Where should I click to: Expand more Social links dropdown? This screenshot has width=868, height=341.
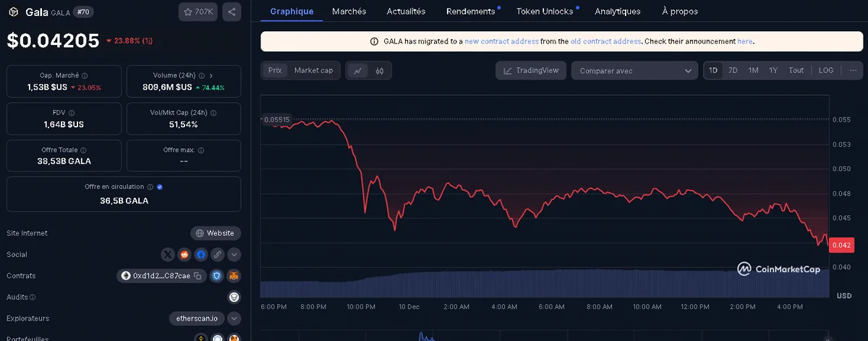pyautogui.click(x=234, y=254)
